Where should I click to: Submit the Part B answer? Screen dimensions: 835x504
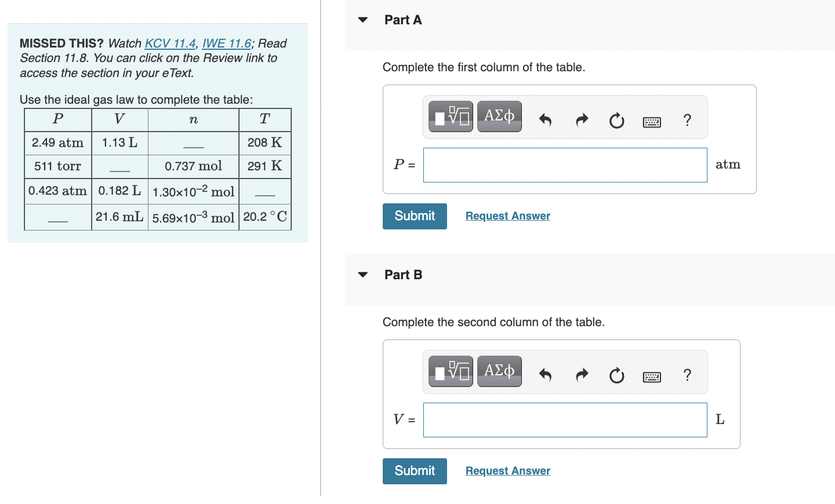[x=415, y=471]
